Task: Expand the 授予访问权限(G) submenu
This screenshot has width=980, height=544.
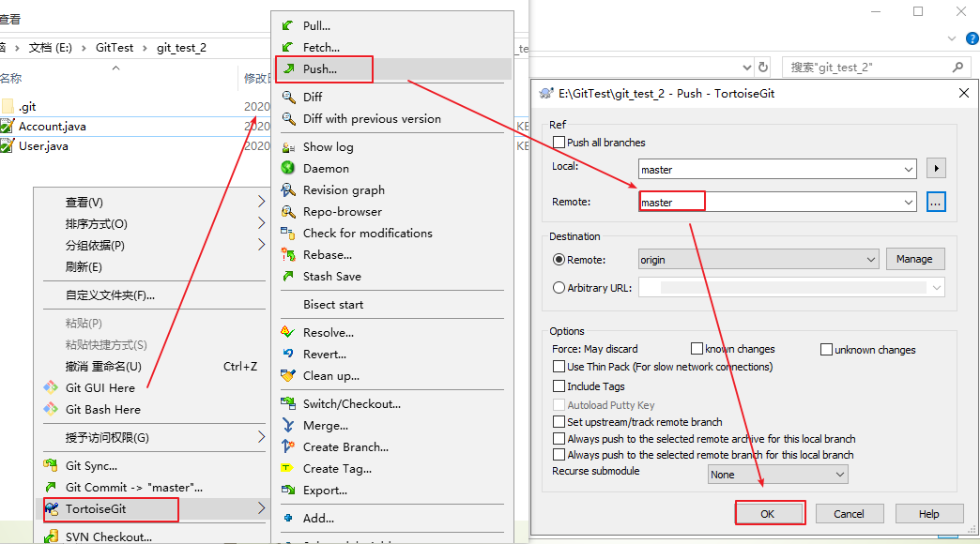Action: click(x=261, y=436)
